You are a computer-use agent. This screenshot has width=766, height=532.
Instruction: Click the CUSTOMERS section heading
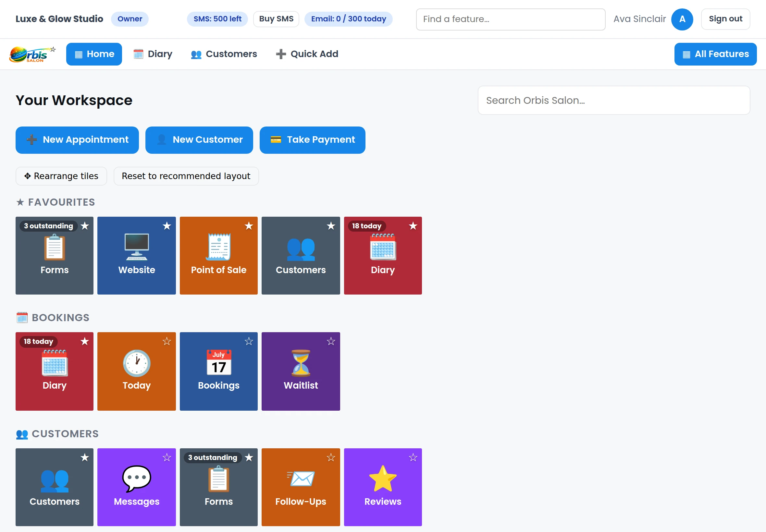tap(57, 434)
